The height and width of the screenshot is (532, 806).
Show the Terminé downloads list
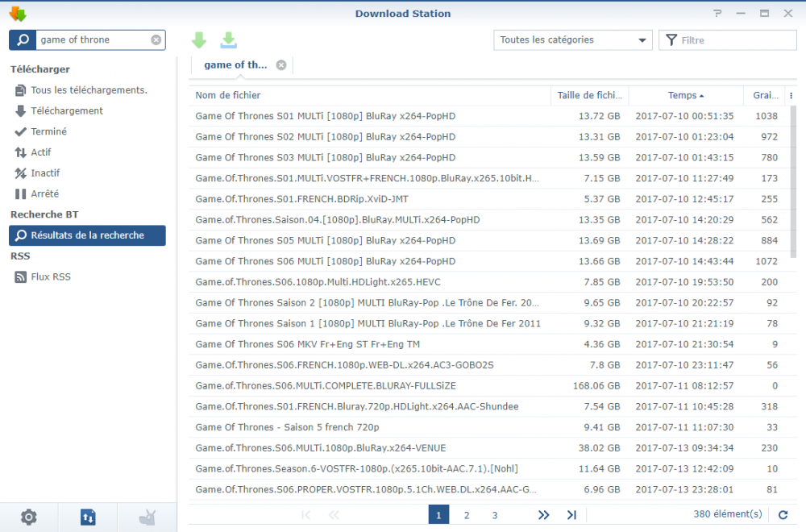click(x=48, y=131)
